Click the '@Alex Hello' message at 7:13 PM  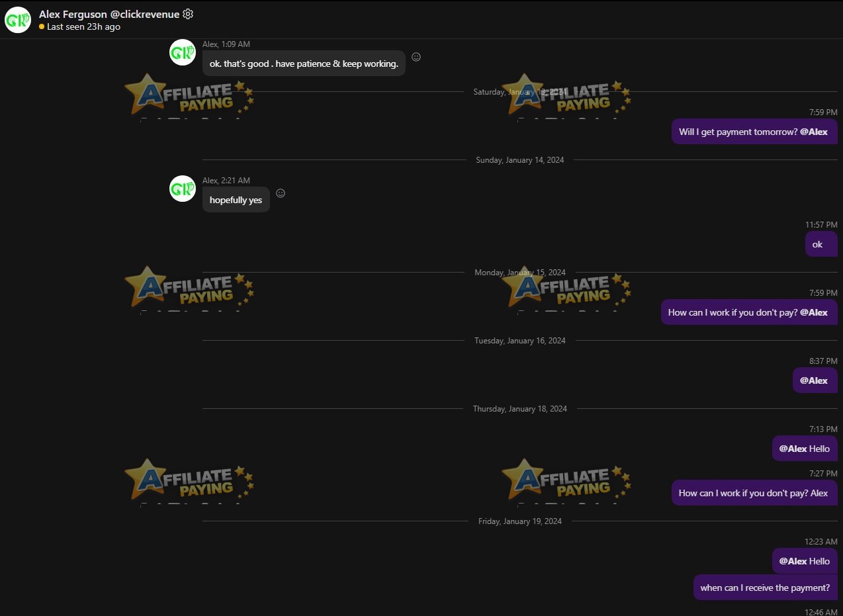[x=805, y=449]
